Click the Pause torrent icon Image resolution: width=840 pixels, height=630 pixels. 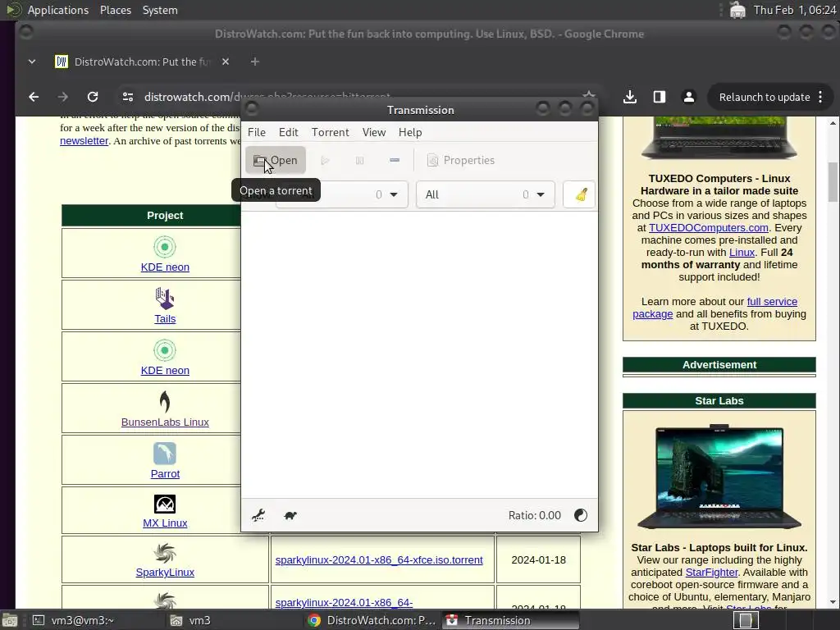pos(359,160)
